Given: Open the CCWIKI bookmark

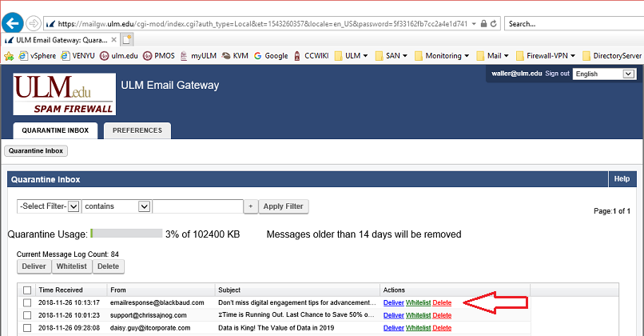Looking at the screenshot, I should coord(311,55).
